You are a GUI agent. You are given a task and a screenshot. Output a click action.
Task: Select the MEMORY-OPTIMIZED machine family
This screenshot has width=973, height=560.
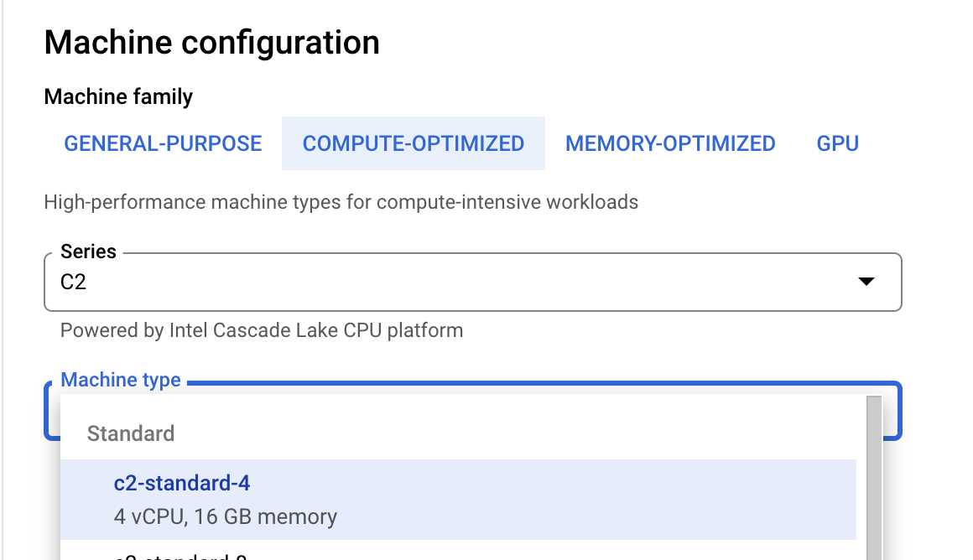(669, 143)
